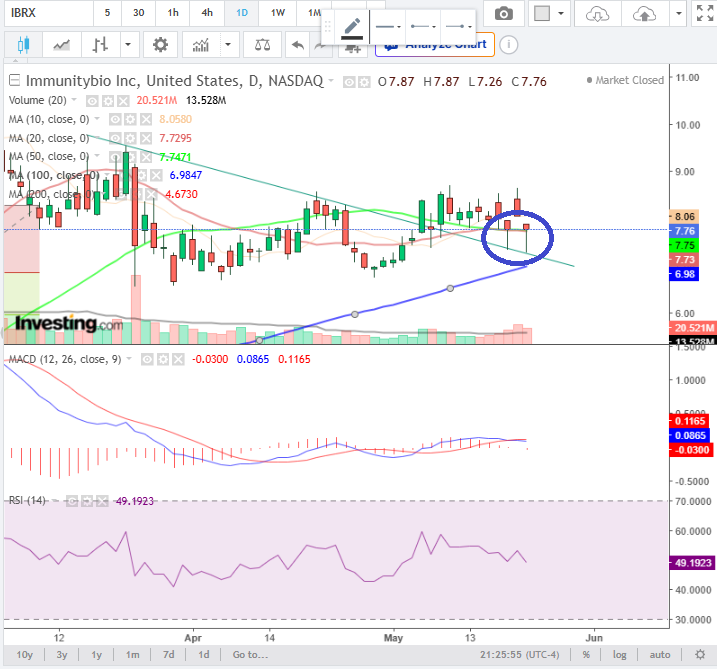Toggle fullscreen chart mode
717x669 pixels.
tap(704, 13)
